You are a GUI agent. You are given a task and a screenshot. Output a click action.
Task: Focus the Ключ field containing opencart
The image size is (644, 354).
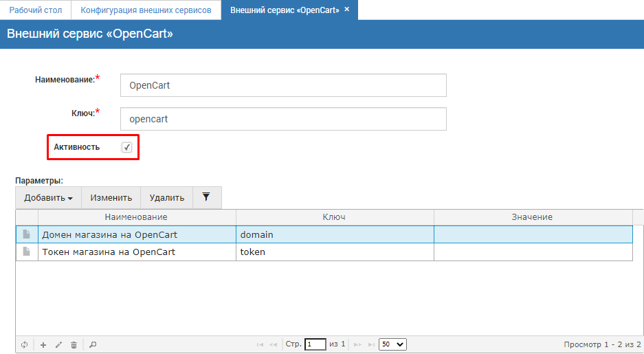[x=282, y=119]
